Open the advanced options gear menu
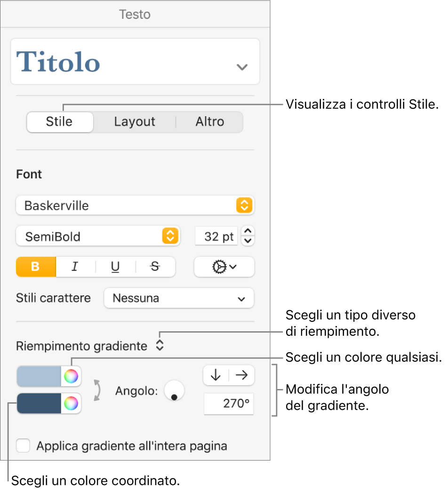448x493 pixels. (x=224, y=267)
